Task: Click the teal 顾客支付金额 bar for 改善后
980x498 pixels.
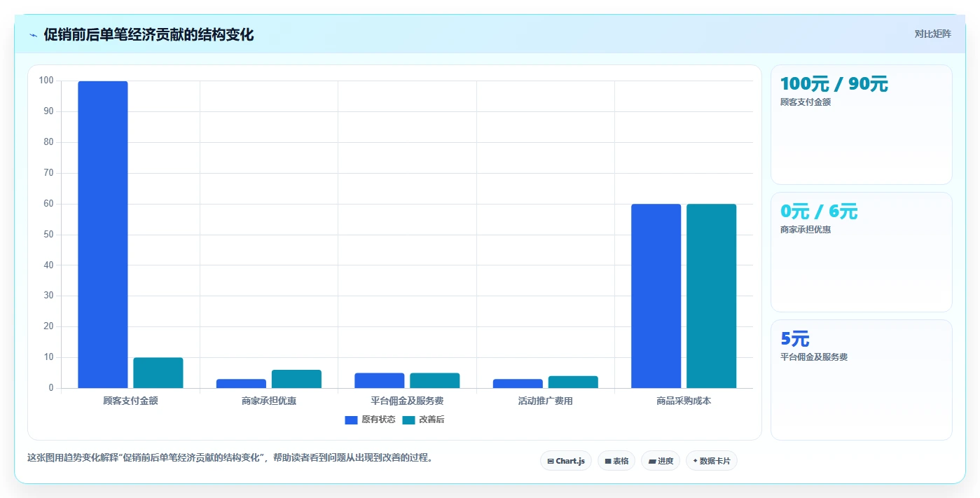Action: pos(158,373)
